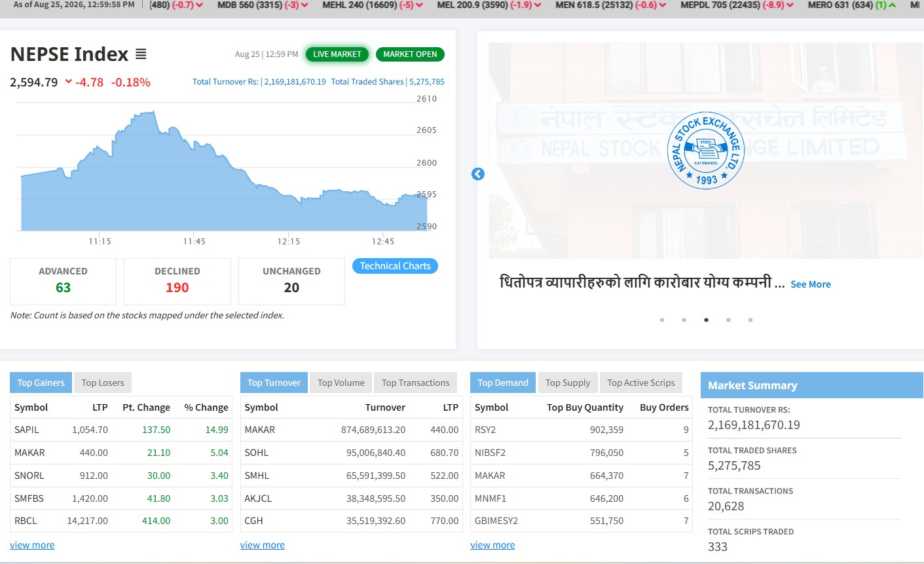Image resolution: width=924 pixels, height=564 pixels.
Task: Select the third carousel dot
Action: (706, 320)
